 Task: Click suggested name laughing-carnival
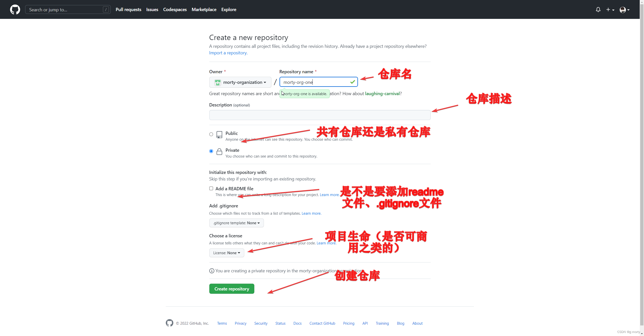(x=382, y=94)
